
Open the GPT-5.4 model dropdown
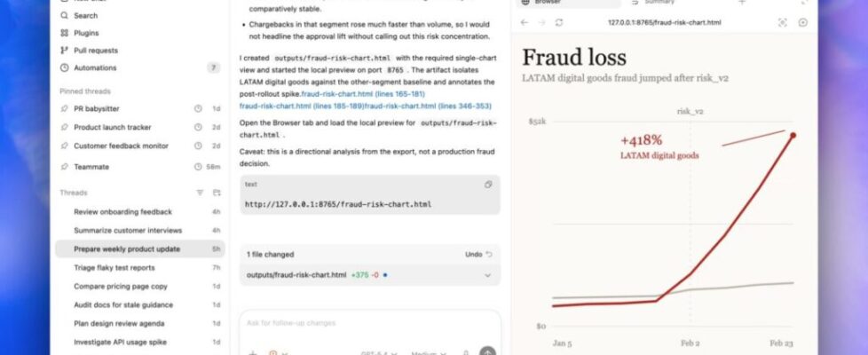click(379, 352)
